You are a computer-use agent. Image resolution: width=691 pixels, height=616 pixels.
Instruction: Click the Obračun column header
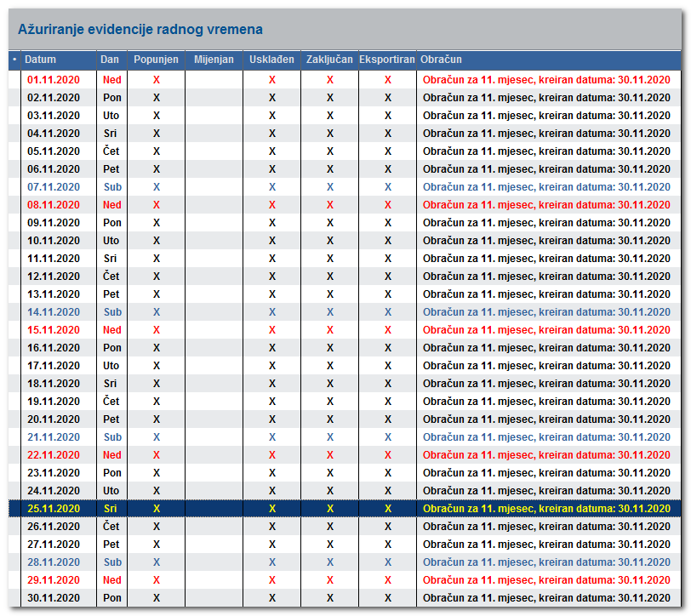pyautogui.click(x=549, y=60)
